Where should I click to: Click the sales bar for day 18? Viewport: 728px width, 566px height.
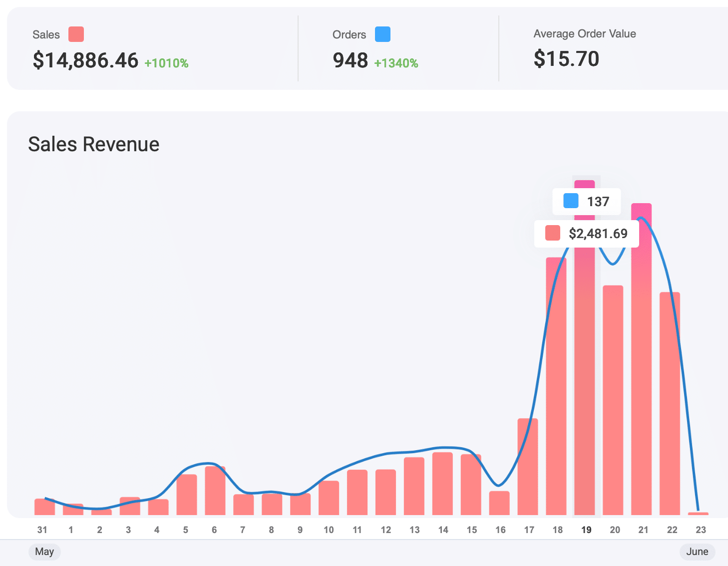point(556,389)
